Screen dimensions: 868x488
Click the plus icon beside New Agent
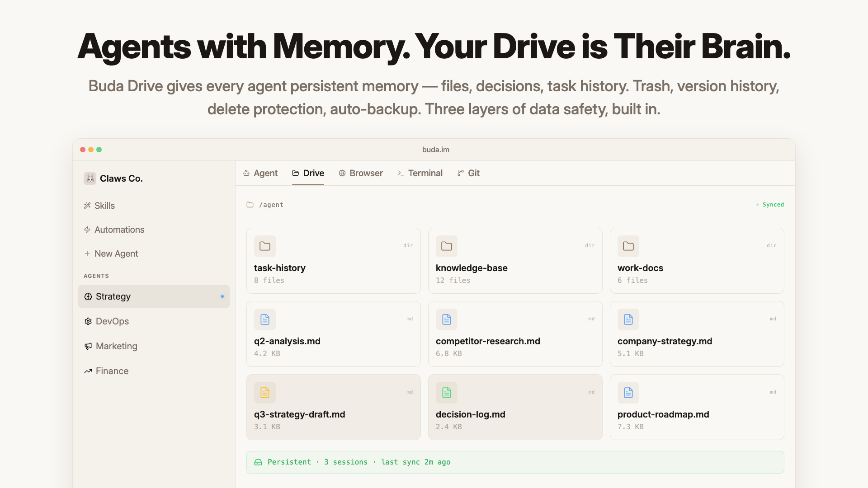pyautogui.click(x=87, y=253)
